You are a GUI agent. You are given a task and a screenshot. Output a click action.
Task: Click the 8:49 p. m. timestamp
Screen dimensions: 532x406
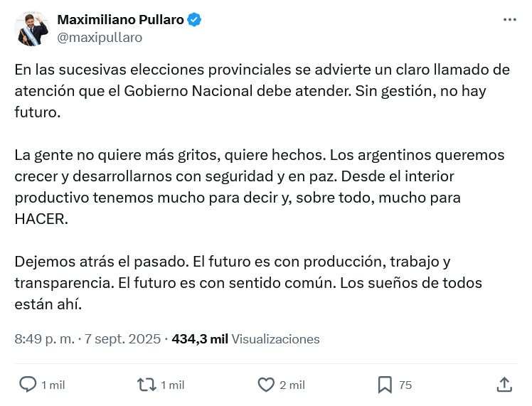pyautogui.click(x=44, y=339)
